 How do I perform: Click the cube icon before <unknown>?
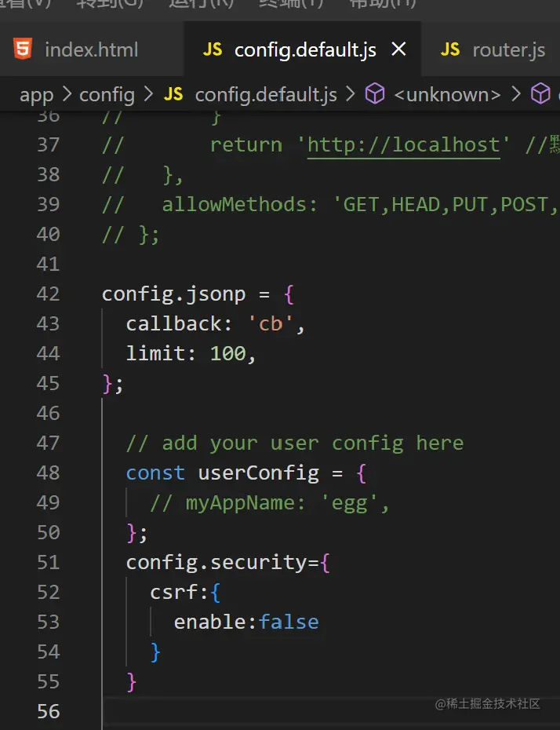pos(375,94)
